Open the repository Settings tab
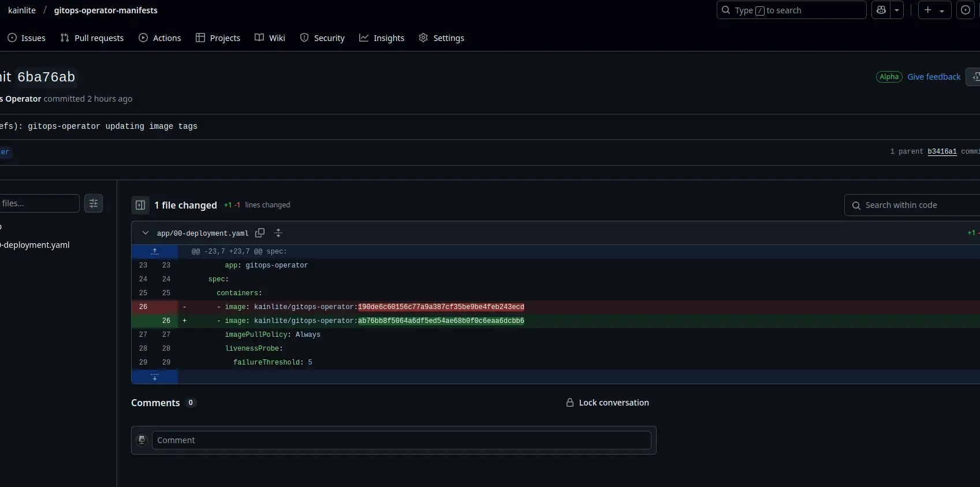The height and width of the screenshot is (487, 980). pos(441,38)
